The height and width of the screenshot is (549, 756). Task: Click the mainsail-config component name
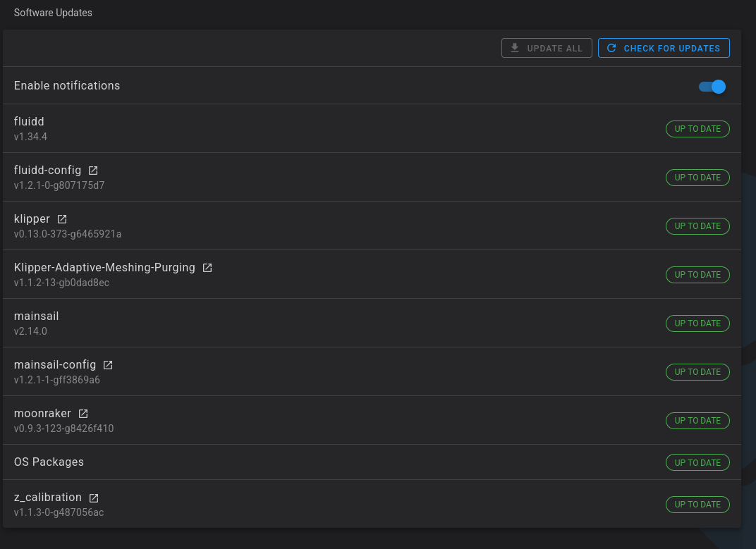click(55, 365)
